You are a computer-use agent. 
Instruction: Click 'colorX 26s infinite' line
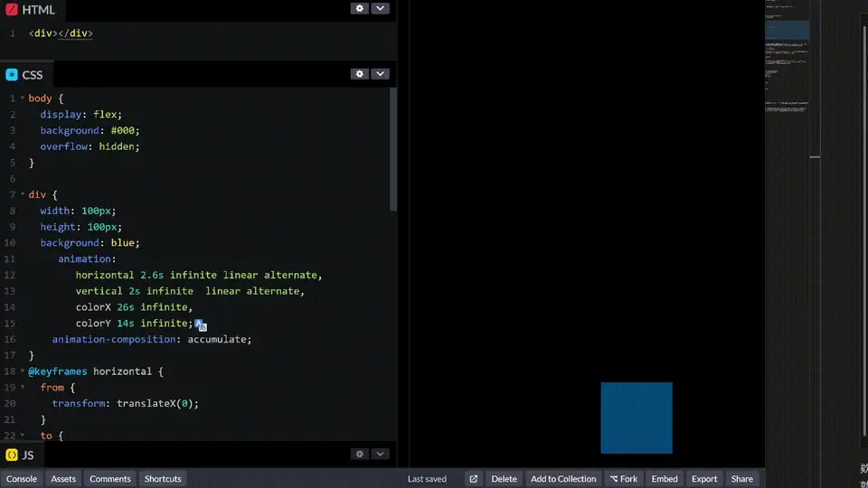pyautogui.click(x=134, y=307)
